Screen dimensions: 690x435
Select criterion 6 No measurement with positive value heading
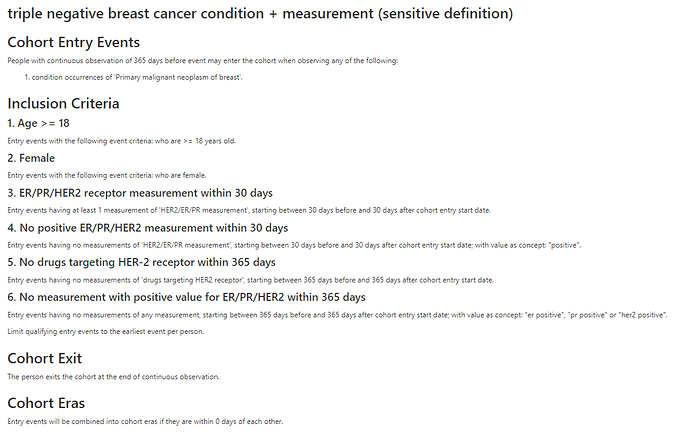click(x=187, y=297)
